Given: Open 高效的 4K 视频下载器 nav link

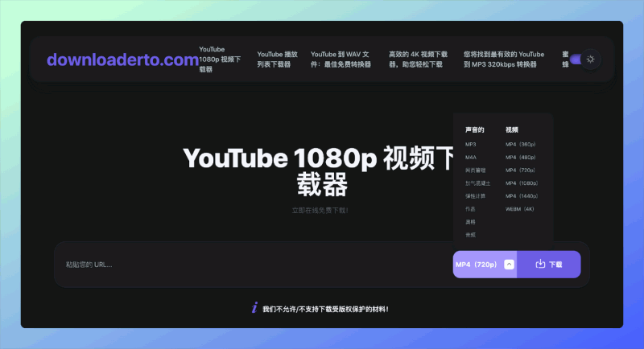Looking at the screenshot, I should 418,59.
